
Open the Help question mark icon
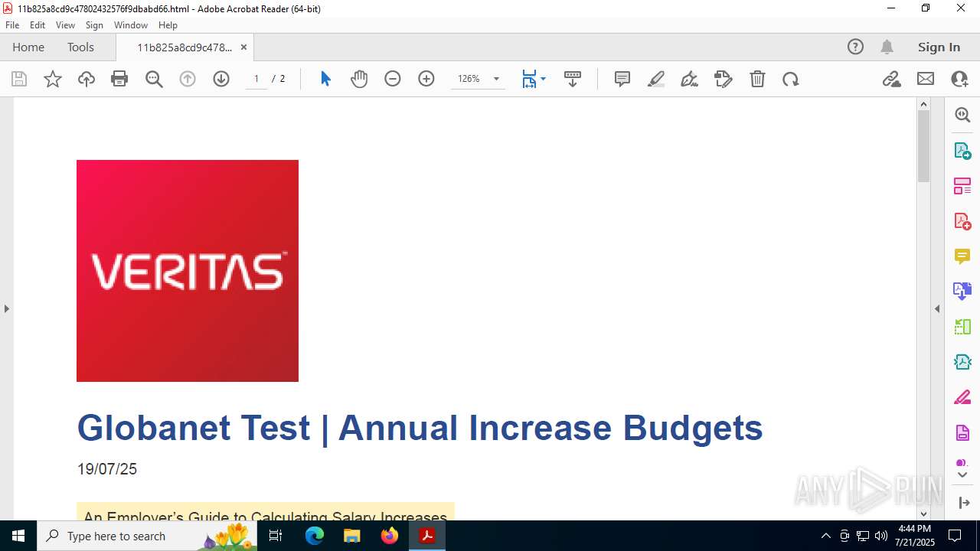(x=855, y=47)
